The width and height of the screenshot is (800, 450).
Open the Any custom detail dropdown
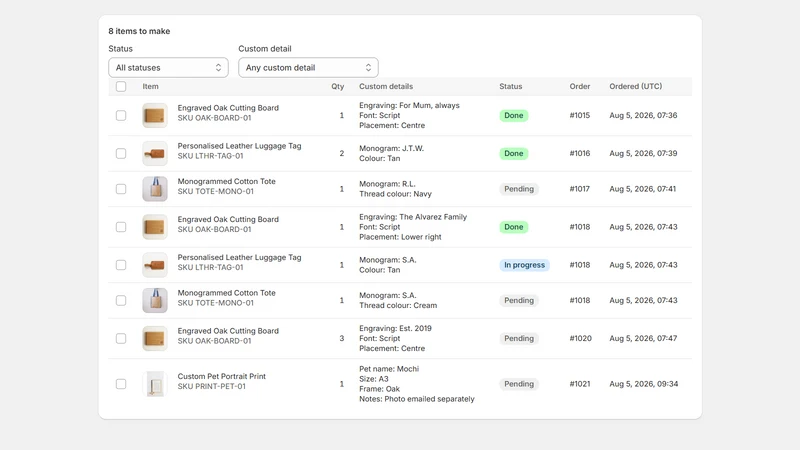308,67
